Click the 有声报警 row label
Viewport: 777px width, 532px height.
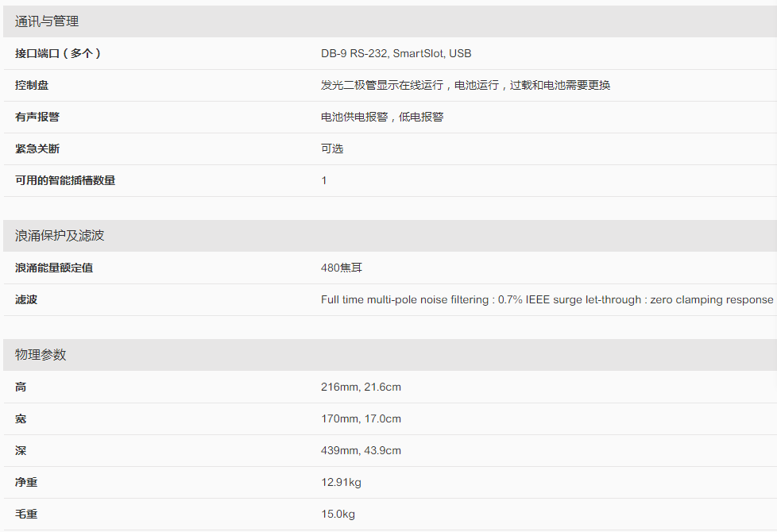point(37,117)
